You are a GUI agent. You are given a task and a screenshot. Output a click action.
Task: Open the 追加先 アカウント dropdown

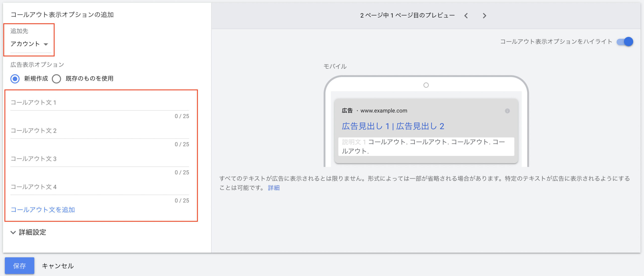pyautogui.click(x=29, y=44)
